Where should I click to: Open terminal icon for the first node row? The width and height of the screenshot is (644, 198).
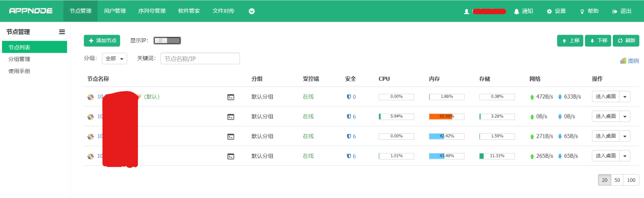(x=231, y=97)
